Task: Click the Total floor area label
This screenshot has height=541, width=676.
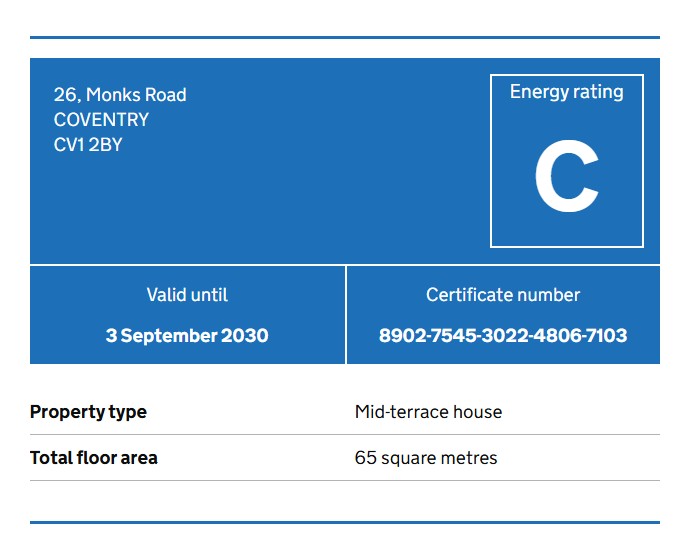Action: [x=94, y=458]
